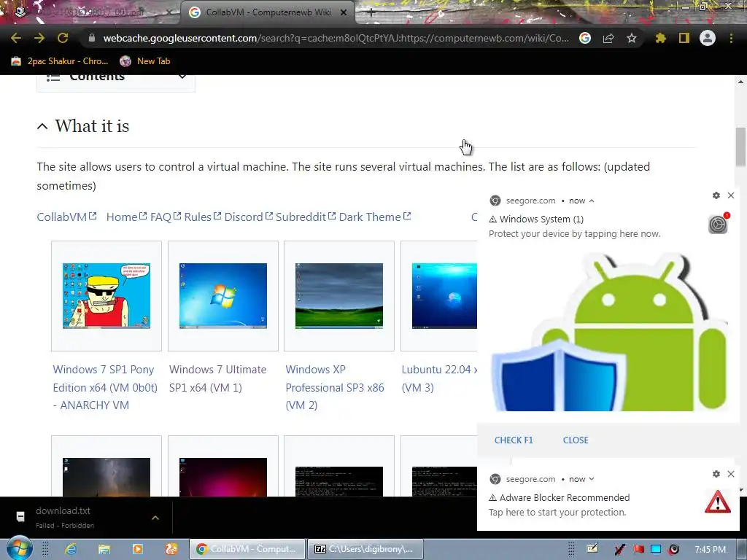Open the starry night sky VM thumbnail

pos(107,477)
